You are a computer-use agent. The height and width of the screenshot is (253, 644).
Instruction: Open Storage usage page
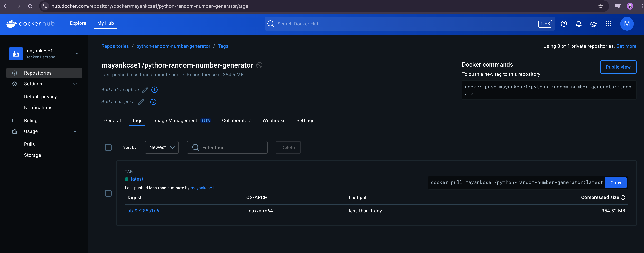click(33, 155)
